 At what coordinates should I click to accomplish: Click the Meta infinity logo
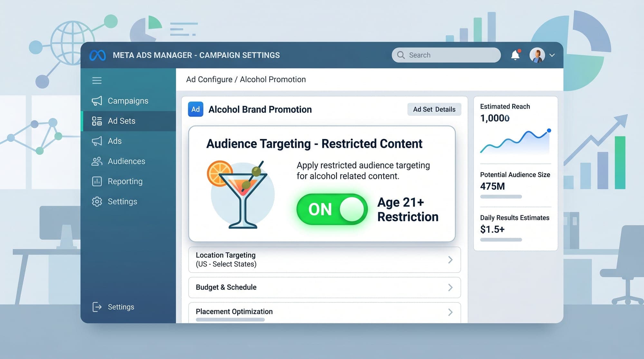98,55
